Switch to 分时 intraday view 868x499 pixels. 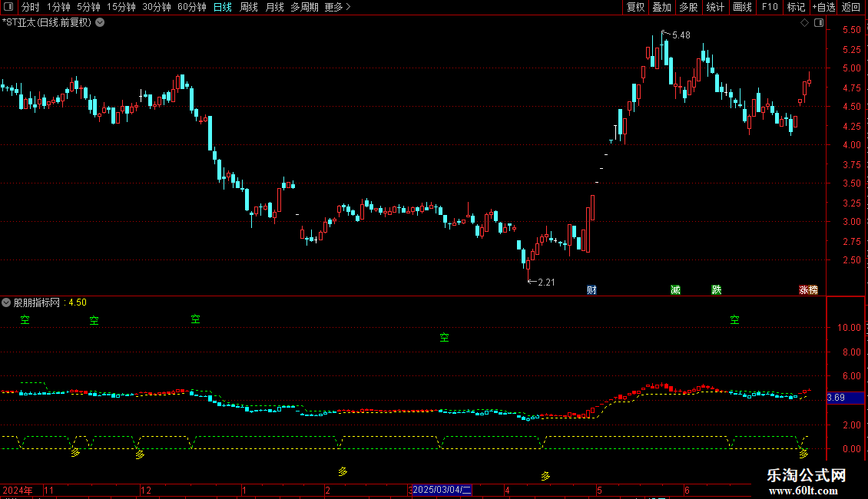(x=31, y=7)
